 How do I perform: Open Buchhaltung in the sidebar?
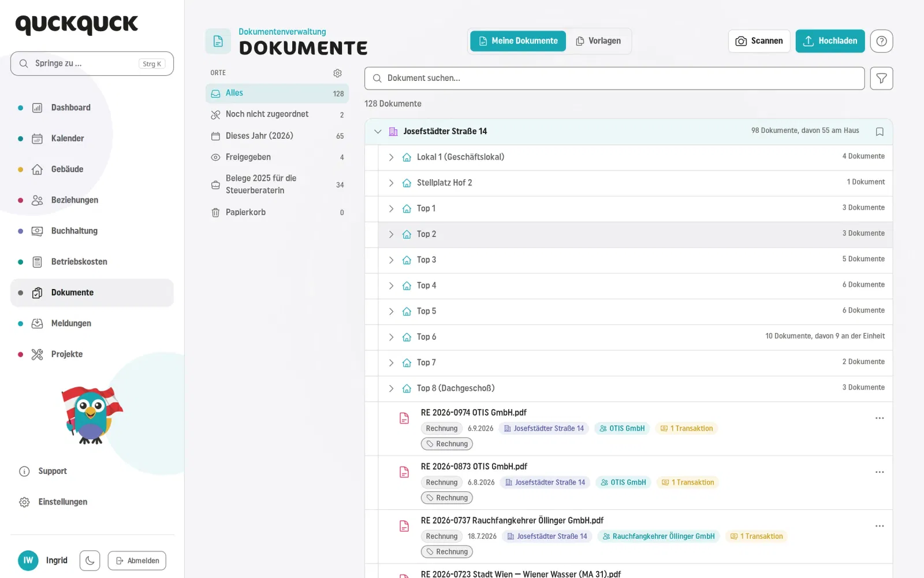point(92,231)
